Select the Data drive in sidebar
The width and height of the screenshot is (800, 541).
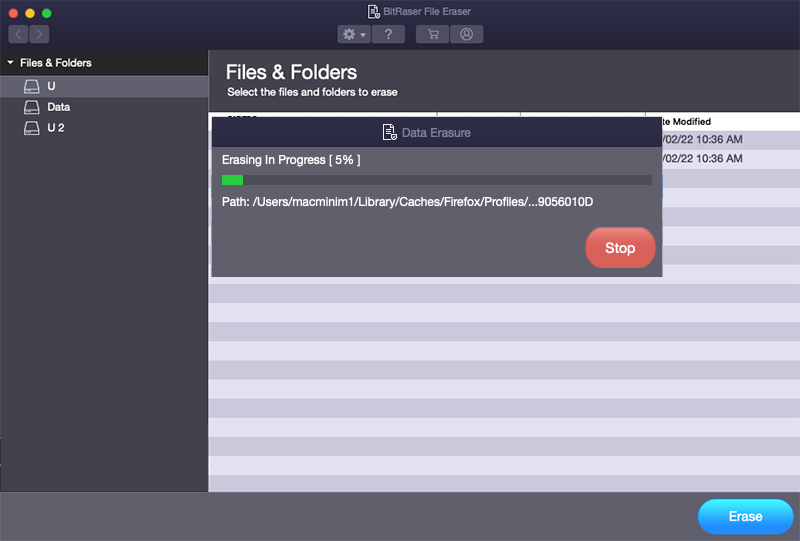pyautogui.click(x=104, y=107)
